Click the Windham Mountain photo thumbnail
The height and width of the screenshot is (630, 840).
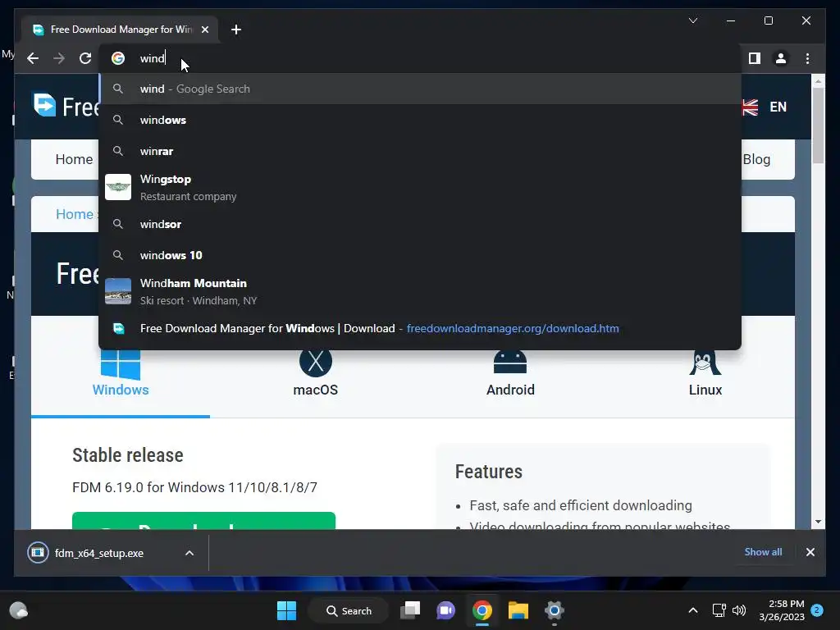point(118,291)
